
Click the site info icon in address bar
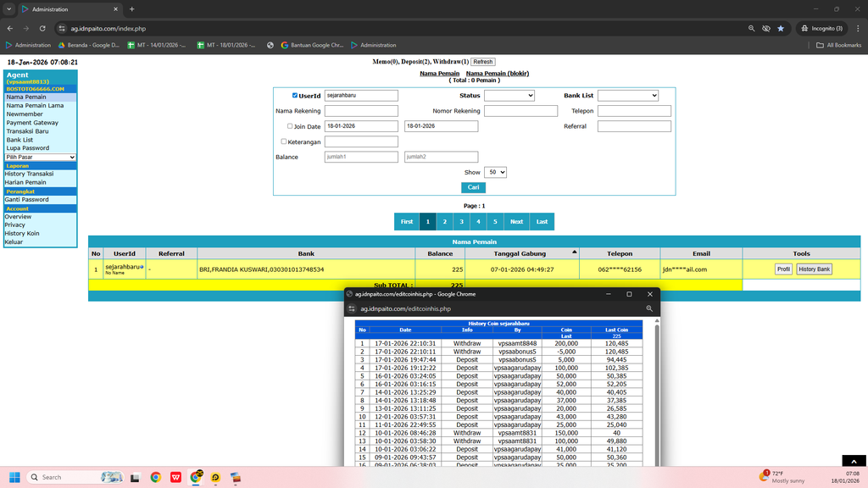pos(62,28)
